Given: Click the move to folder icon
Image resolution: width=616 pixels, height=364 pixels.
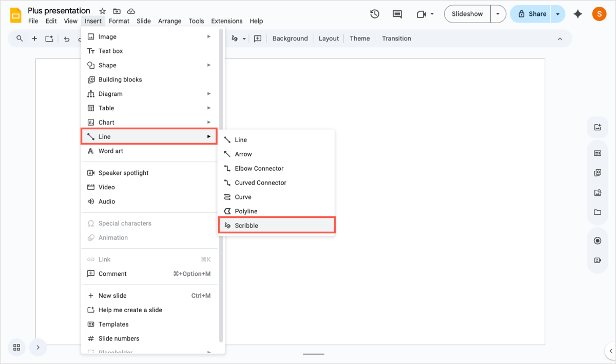Looking at the screenshot, I should 117,11.
